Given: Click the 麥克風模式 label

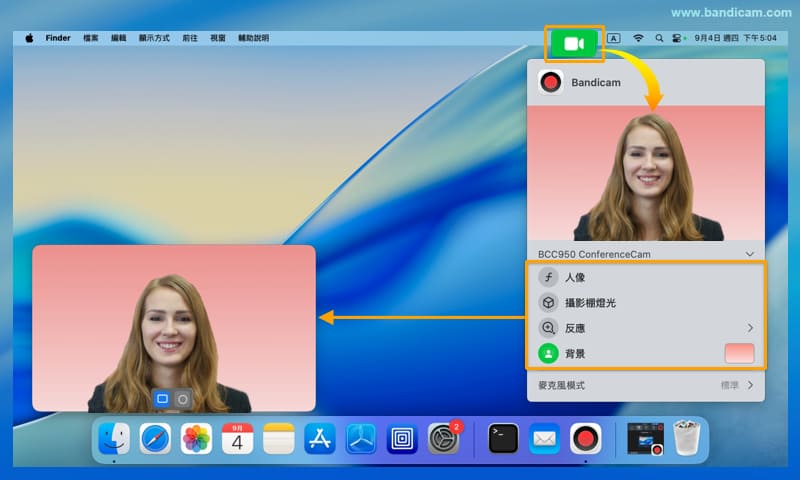Looking at the screenshot, I should 561,385.
